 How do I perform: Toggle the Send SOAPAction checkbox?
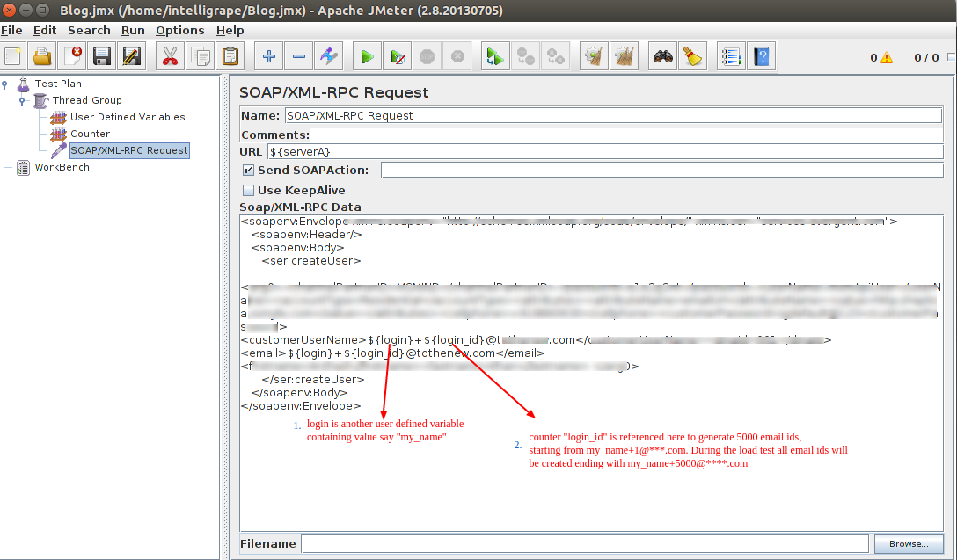pyautogui.click(x=248, y=171)
